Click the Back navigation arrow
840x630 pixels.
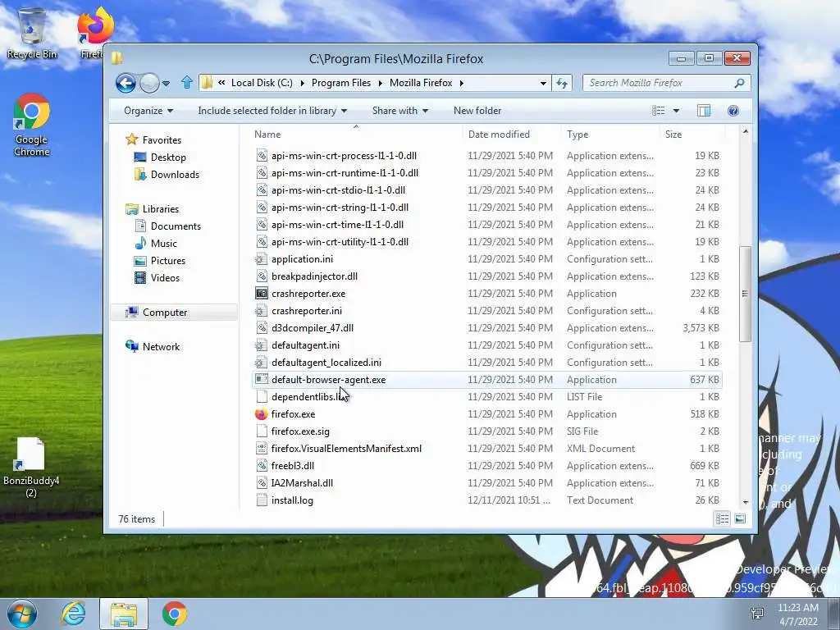click(x=126, y=83)
